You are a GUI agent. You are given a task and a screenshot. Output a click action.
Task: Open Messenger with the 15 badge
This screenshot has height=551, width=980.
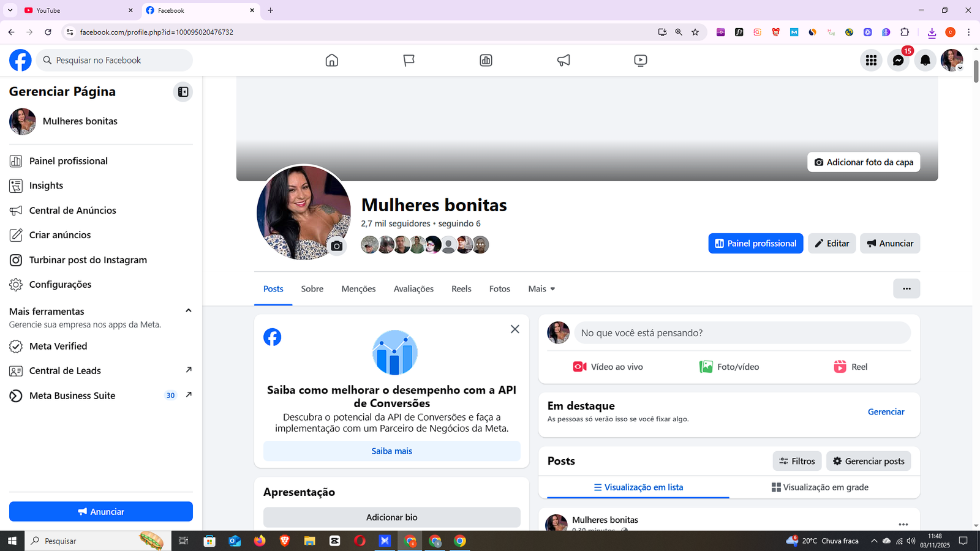pos(899,60)
